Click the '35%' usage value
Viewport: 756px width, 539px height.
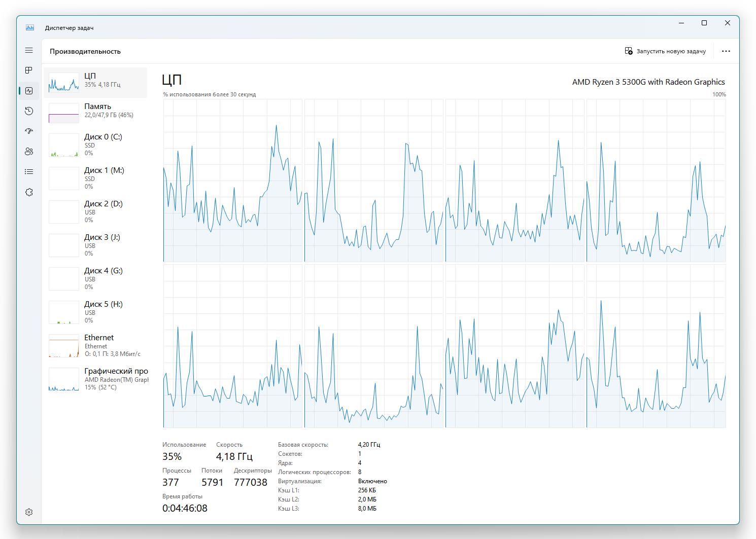[172, 456]
